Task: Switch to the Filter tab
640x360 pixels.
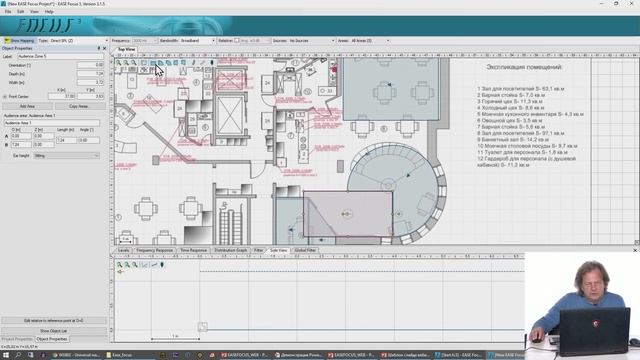Action: (x=258, y=250)
